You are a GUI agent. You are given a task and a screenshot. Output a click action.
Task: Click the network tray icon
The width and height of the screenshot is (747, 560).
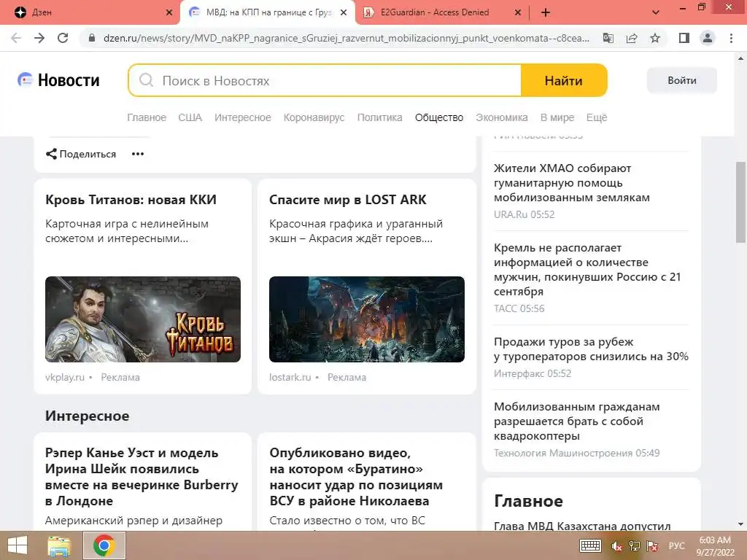coord(634,546)
